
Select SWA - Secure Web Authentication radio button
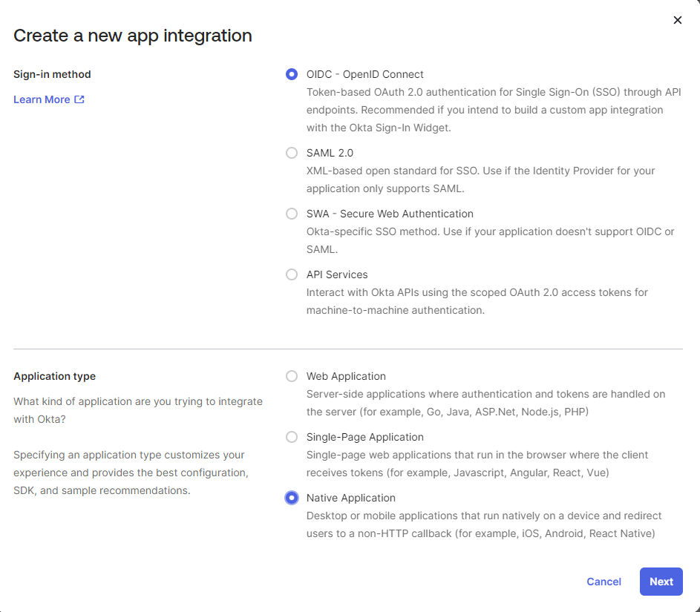(x=292, y=214)
